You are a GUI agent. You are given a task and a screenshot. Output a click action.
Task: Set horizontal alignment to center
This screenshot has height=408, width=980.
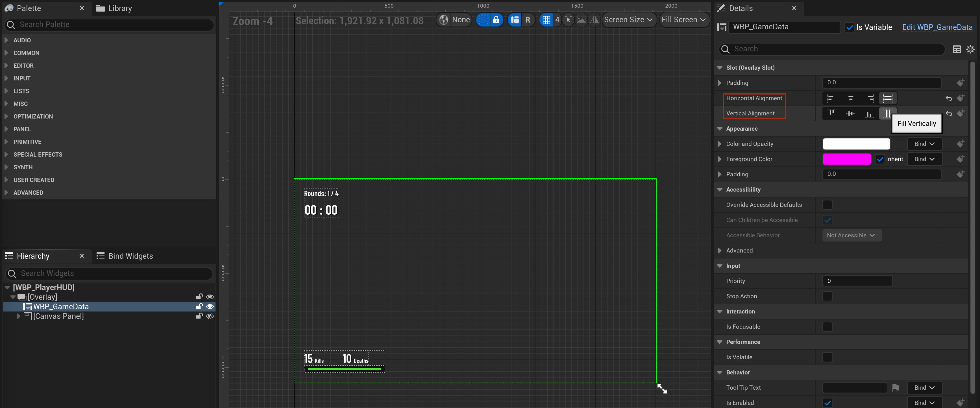point(851,98)
